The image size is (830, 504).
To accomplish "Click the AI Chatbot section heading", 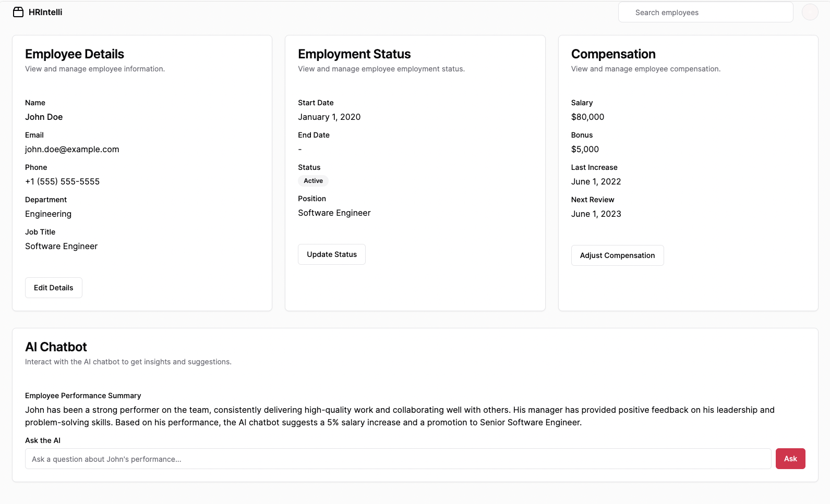I will [x=56, y=347].
